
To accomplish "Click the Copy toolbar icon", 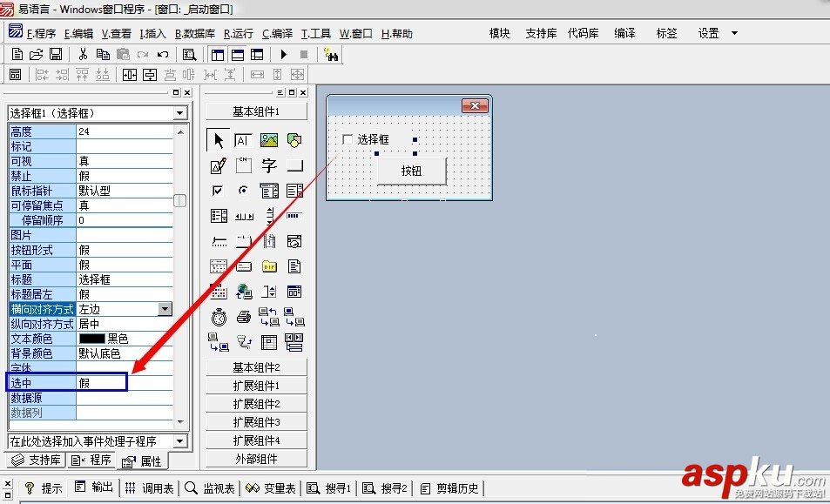I will coord(103,54).
